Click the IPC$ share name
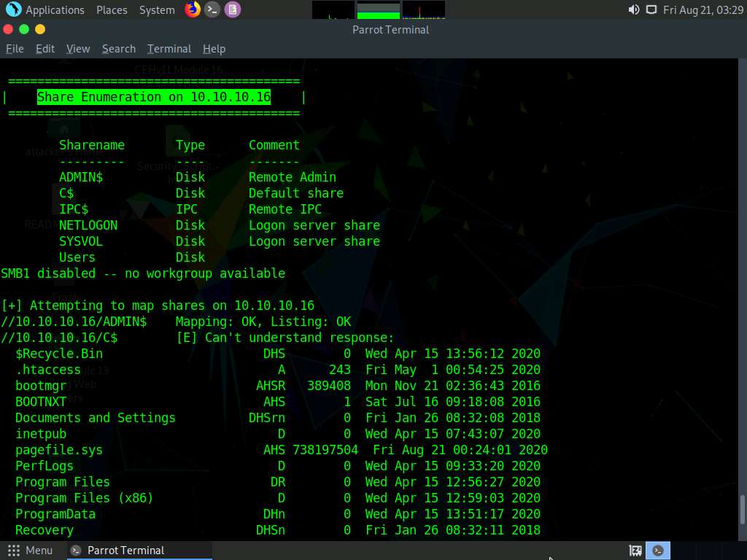Screen dimensions: 747x560 74,209
